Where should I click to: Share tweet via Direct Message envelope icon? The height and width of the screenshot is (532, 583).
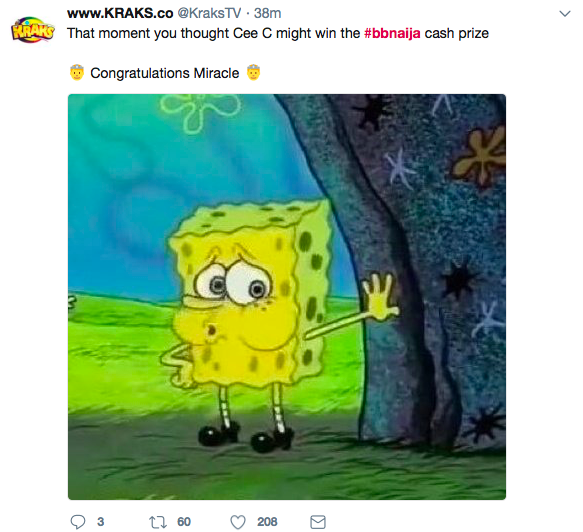[318, 522]
